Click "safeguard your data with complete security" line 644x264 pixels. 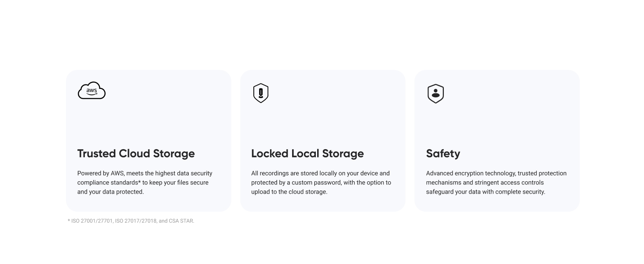[x=485, y=192]
